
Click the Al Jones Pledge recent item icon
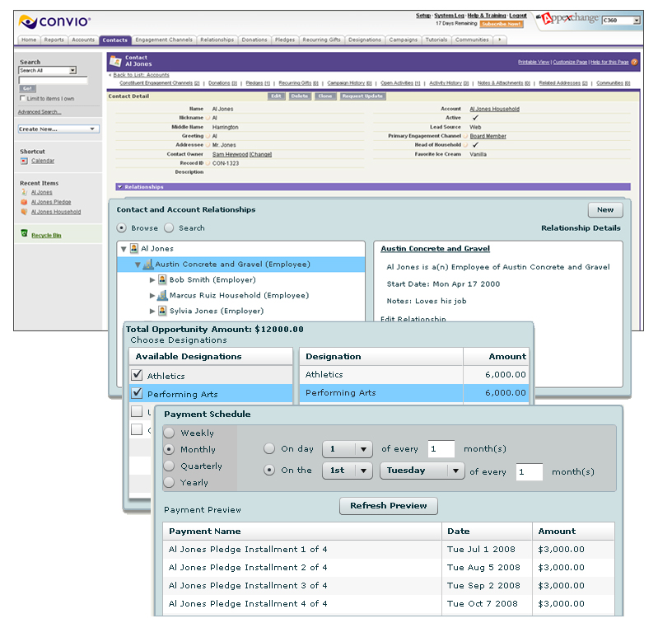pos(24,202)
